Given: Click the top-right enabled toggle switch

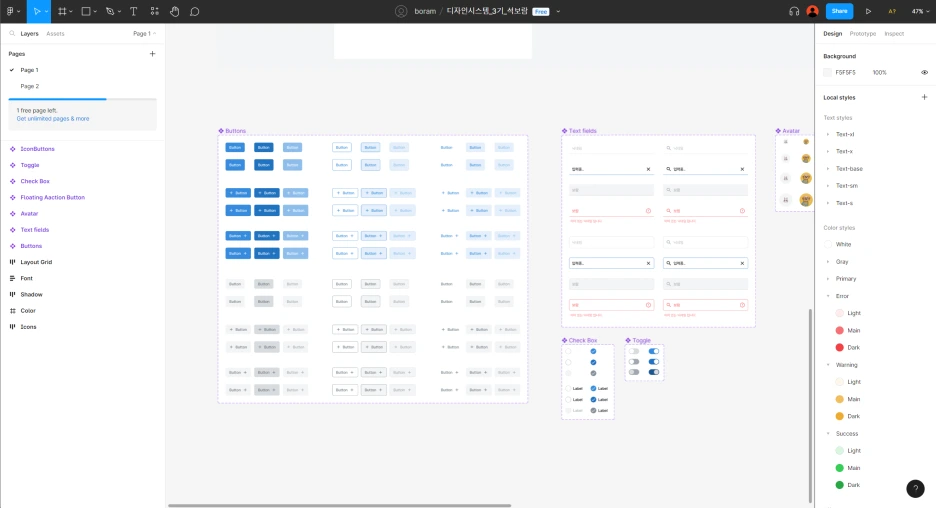Looking at the screenshot, I should pyautogui.click(x=654, y=351).
